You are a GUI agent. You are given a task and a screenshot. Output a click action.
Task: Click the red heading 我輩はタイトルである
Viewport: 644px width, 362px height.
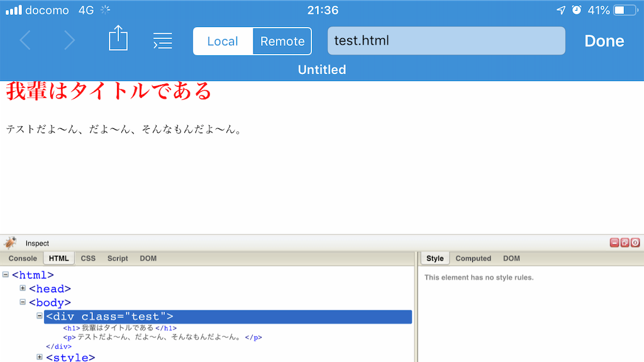[108, 91]
